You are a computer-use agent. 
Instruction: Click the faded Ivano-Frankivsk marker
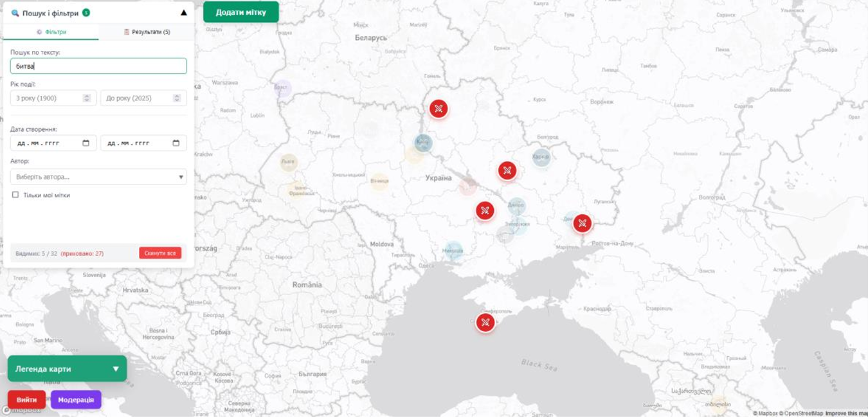(297, 190)
